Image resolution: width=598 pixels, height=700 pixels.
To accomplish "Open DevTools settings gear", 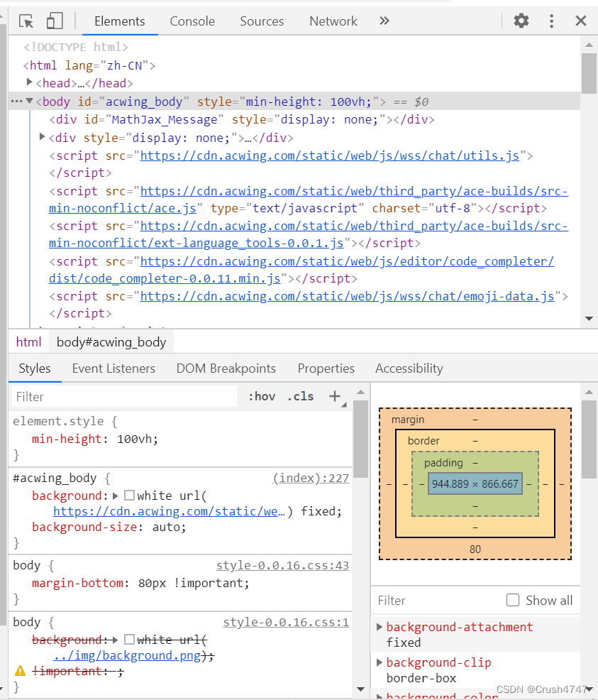I will tap(521, 21).
